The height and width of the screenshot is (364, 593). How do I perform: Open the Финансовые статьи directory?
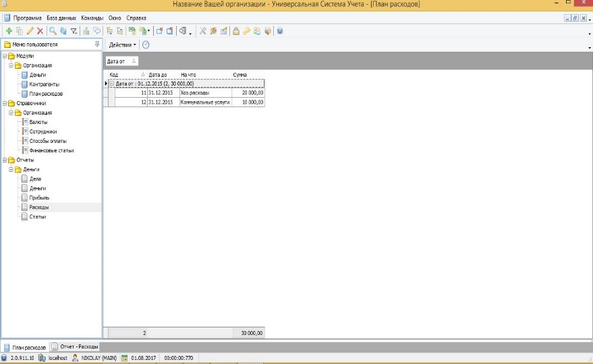click(51, 150)
